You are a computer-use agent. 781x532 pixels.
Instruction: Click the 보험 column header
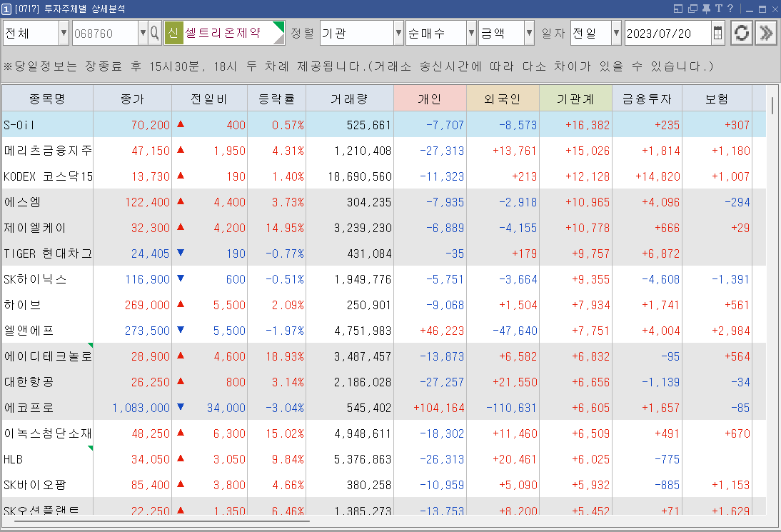click(717, 99)
